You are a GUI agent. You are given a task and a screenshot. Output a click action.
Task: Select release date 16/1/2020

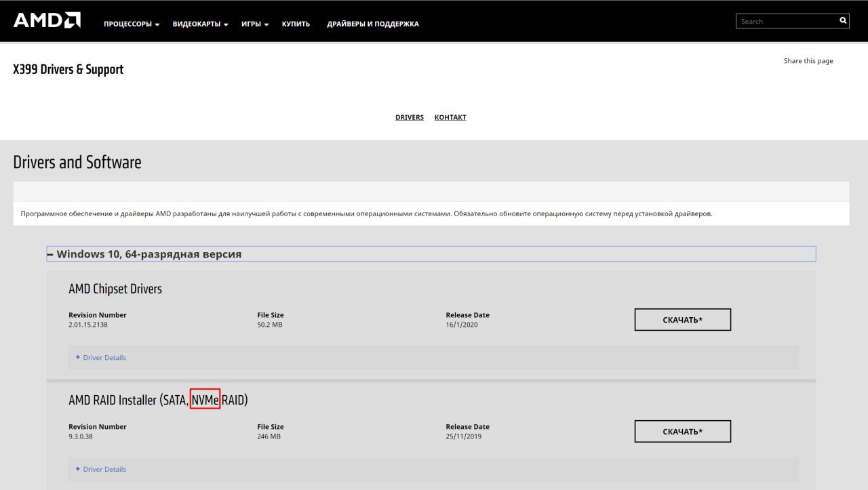(x=462, y=325)
